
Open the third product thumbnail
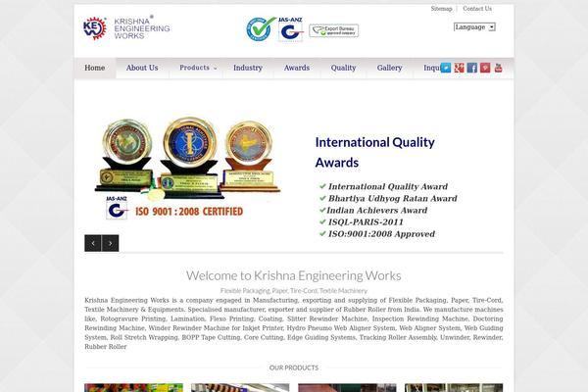point(347,387)
